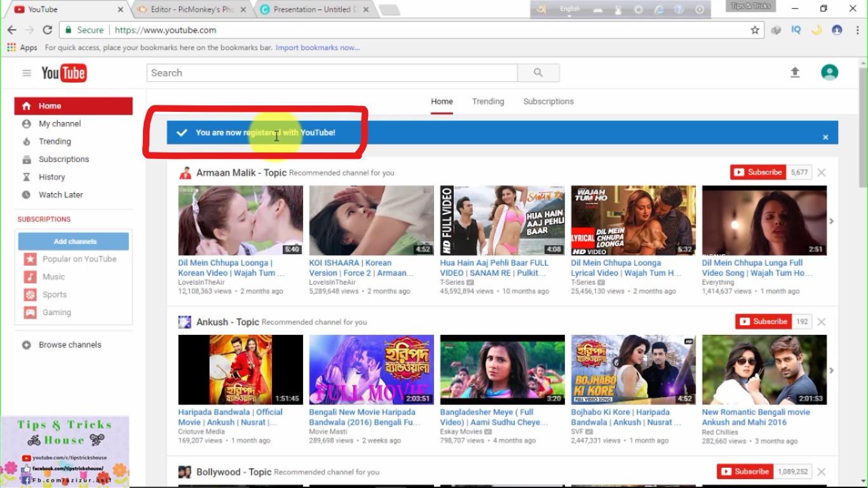Open the Dil Mein Chhupa Lunga Full Video Song title
This screenshot has width=868, height=488.
(x=757, y=268)
